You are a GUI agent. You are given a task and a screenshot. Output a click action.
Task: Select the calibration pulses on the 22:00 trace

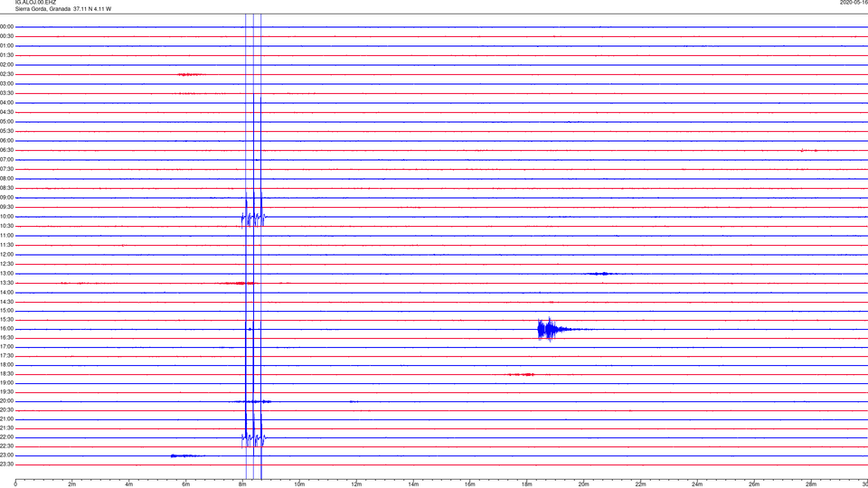click(253, 439)
